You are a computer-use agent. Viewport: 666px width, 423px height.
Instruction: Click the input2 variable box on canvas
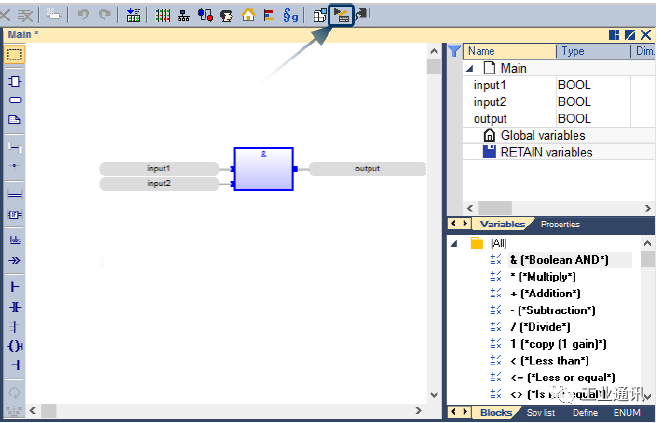pos(159,183)
